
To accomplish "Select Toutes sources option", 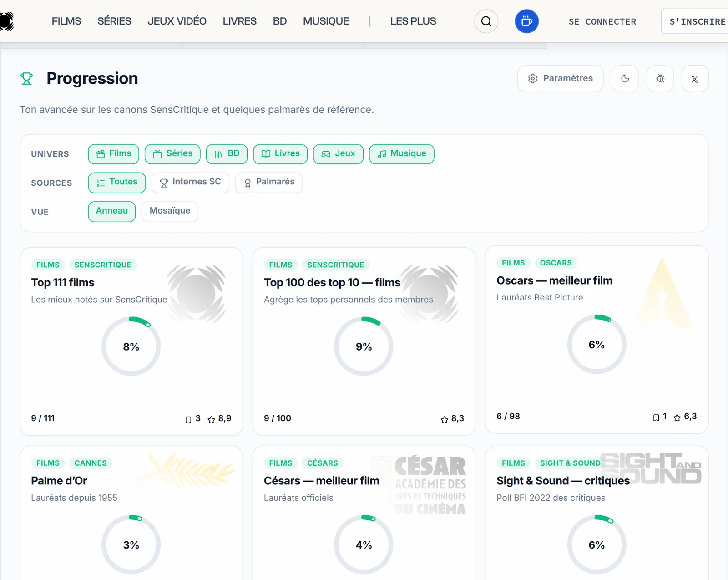I will pos(117,183).
